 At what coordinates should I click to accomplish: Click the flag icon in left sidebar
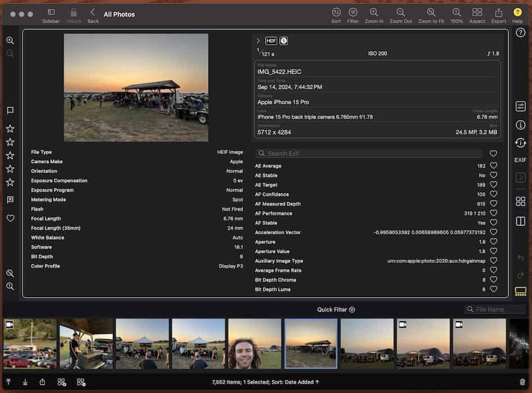pyautogui.click(x=10, y=111)
